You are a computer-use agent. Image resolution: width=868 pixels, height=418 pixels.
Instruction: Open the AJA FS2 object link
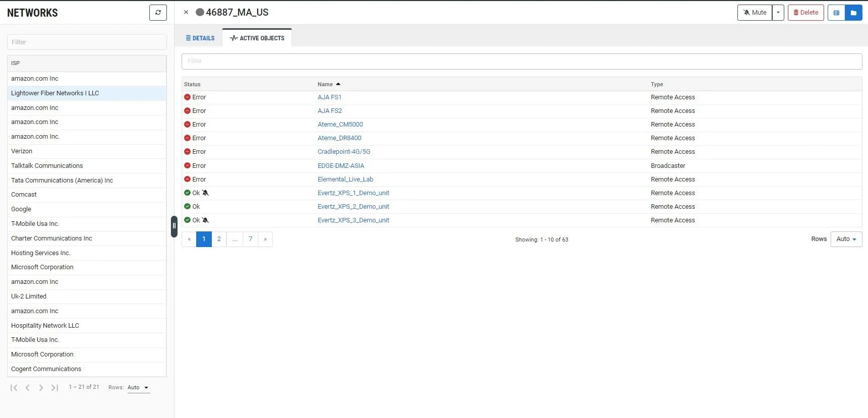click(x=330, y=111)
